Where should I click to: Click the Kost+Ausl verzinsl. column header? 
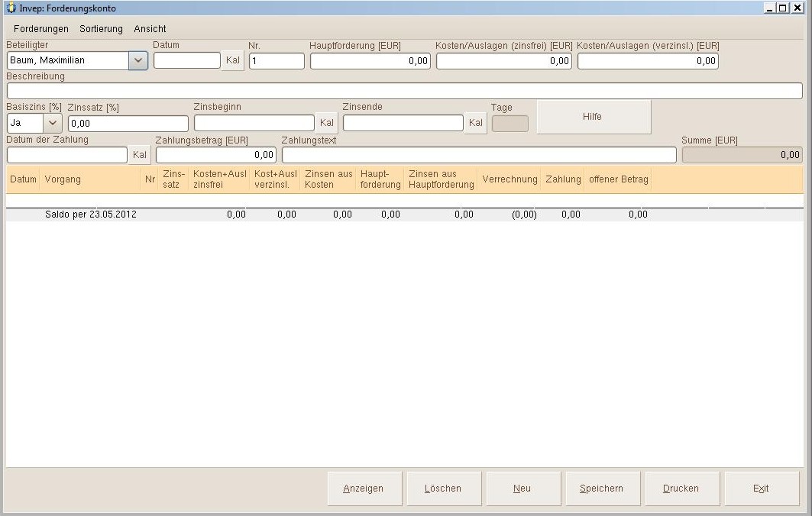pos(276,179)
